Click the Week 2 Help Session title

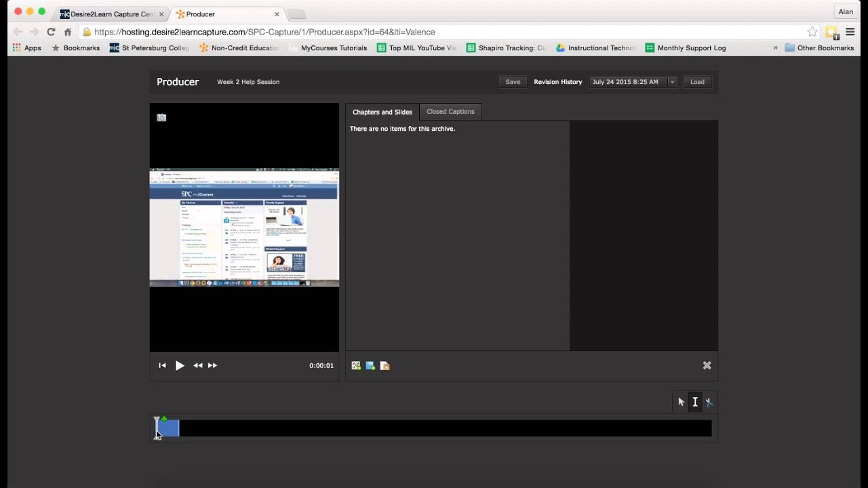pos(248,82)
